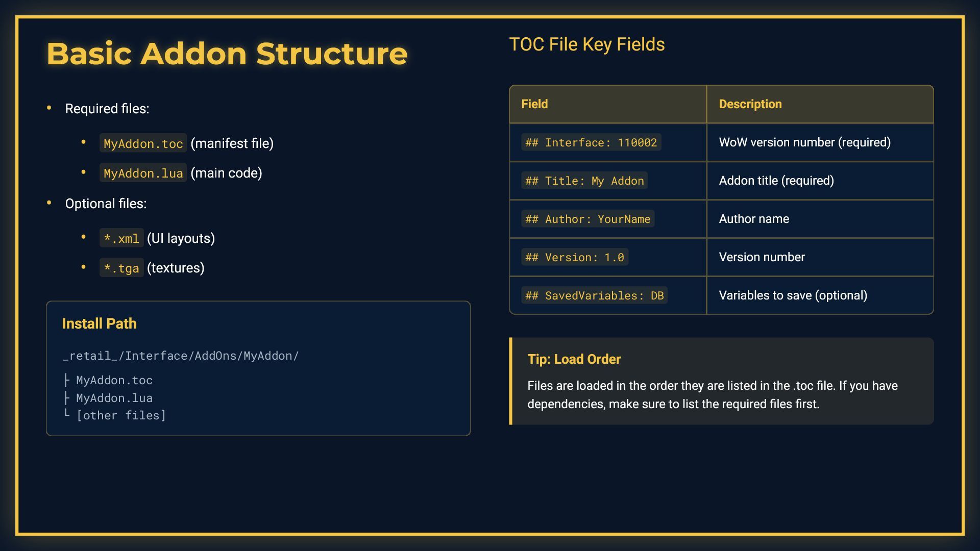Select the _retail_/Interface/AddOns/MyAddon/ path text
Image resolution: width=980 pixels, height=551 pixels.
(x=181, y=356)
